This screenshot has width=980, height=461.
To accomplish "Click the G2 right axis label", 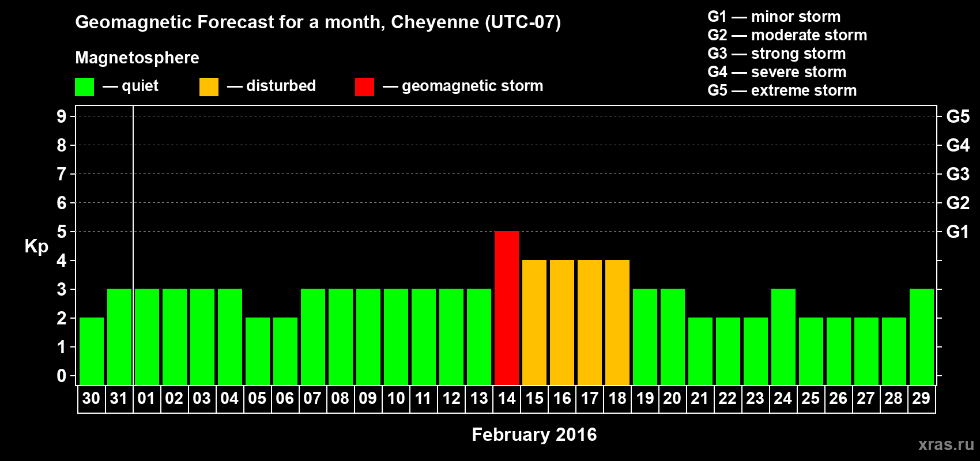I will (958, 203).
